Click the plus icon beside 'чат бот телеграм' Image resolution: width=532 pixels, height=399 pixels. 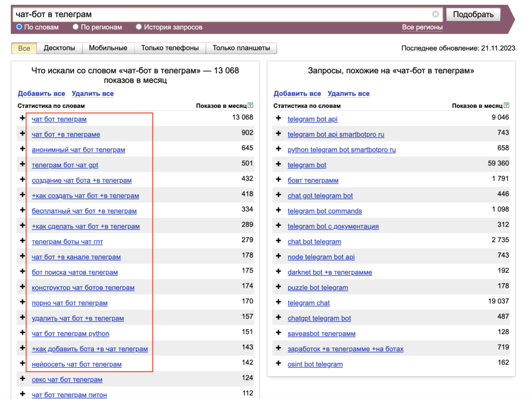22,119
